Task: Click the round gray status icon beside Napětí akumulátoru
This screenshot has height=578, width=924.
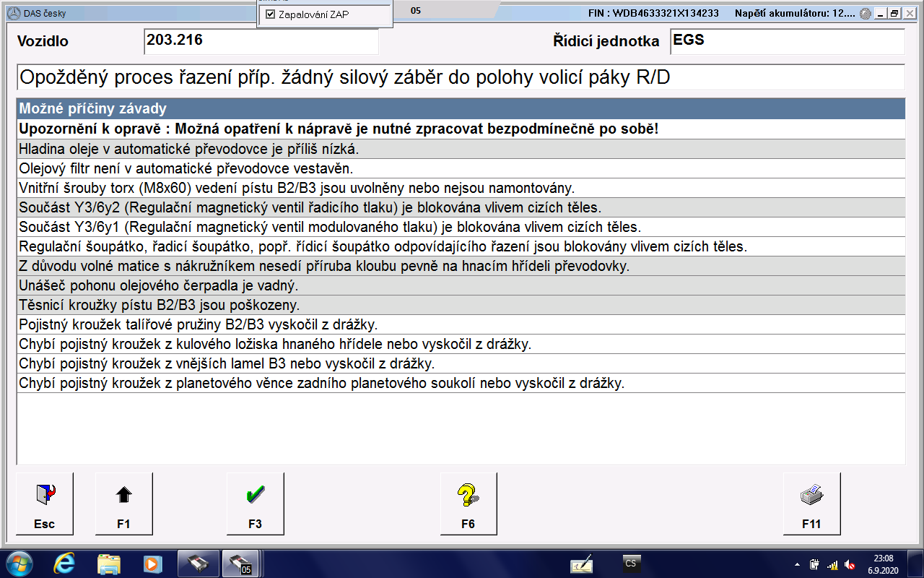Action: click(865, 14)
